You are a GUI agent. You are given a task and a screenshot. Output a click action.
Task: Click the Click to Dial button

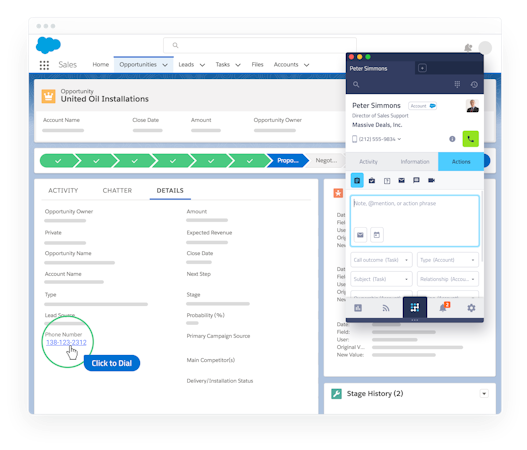click(112, 363)
